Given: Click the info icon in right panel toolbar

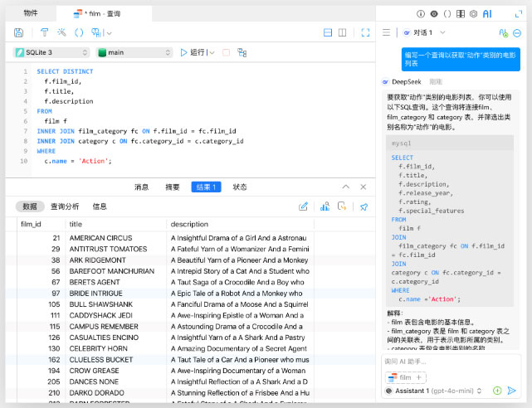Looking at the screenshot, I should [421, 14].
